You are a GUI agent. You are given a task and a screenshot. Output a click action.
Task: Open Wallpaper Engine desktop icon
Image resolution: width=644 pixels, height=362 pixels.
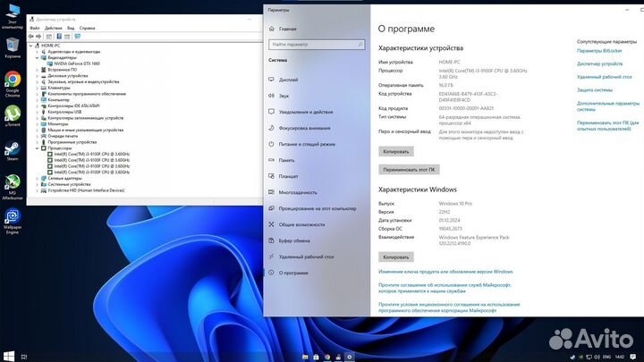click(x=13, y=222)
